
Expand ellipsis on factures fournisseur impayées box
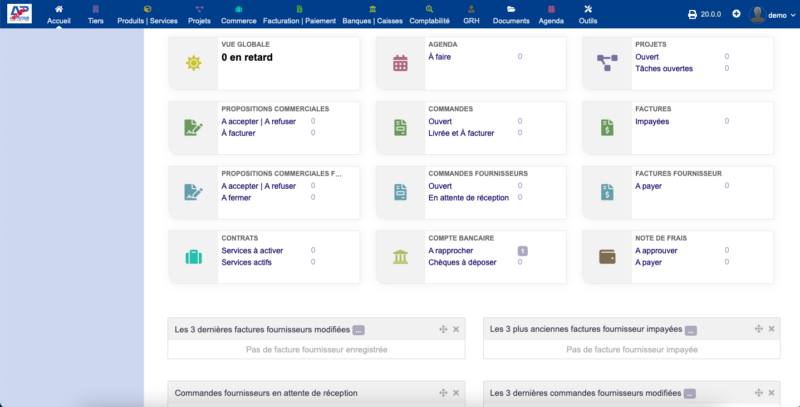point(690,329)
